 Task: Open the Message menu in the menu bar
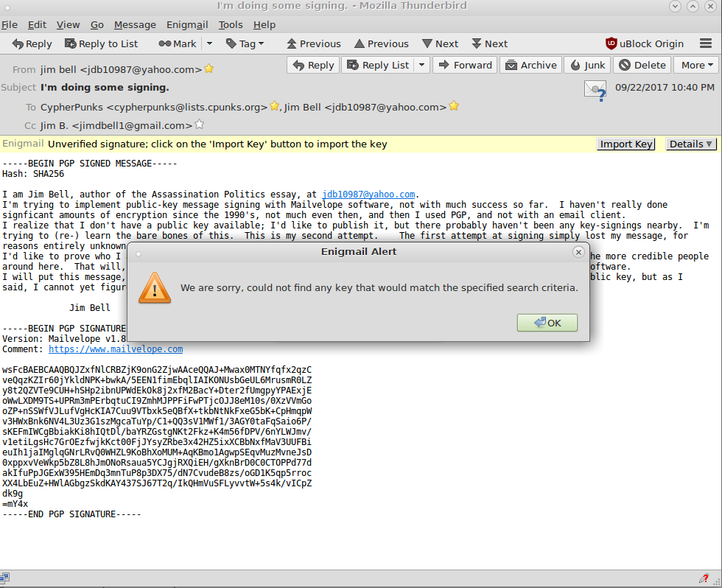pos(135,24)
